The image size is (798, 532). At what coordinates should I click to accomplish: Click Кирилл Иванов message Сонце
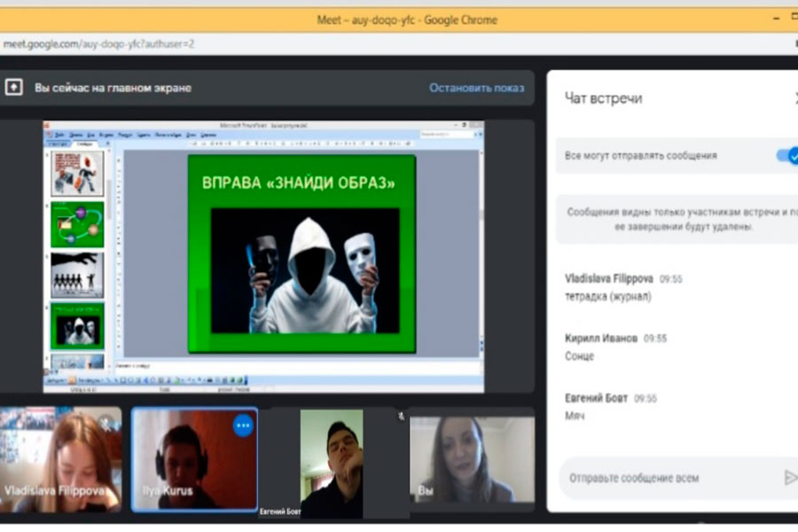579,356
